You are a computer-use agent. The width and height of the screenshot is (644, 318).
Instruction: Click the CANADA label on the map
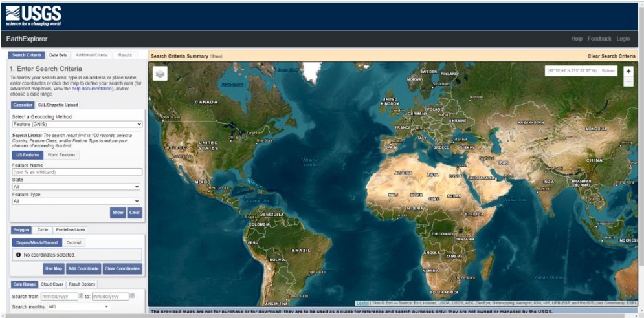pyautogui.click(x=206, y=102)
